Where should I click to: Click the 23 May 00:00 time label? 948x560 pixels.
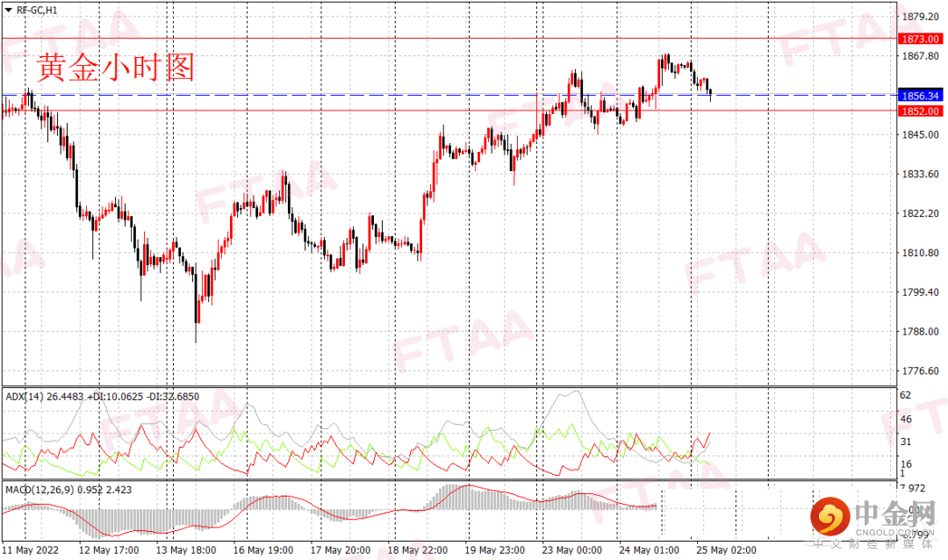572,549
